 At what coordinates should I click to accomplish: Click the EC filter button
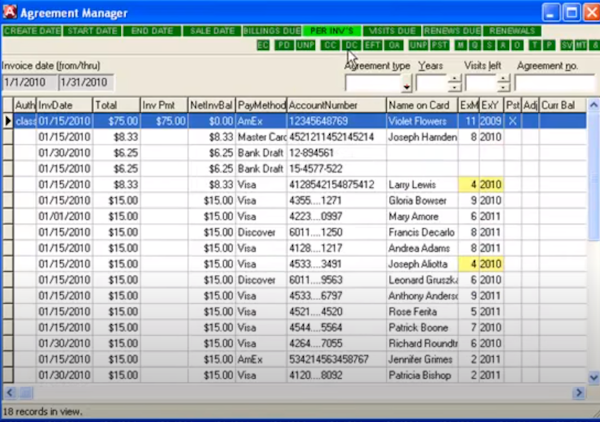[263, 46]
